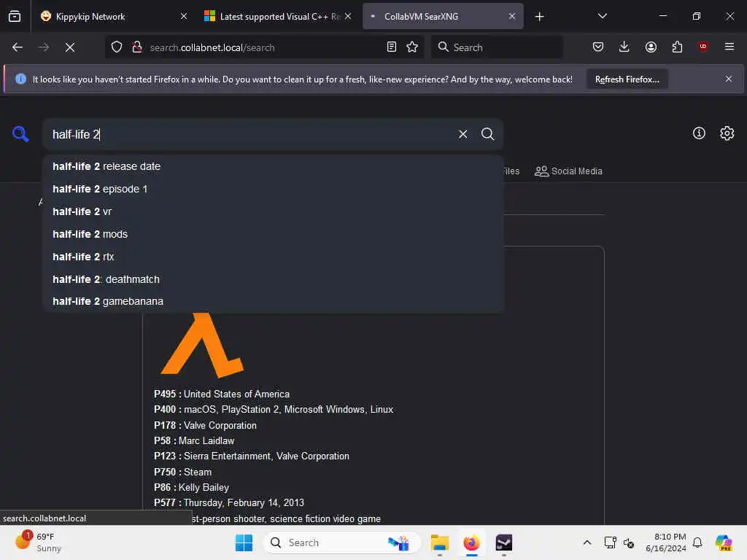Select the P577 : Thursday, February 14, 2013 line
Viewport: 747px width, 560px height.
(x=228, y=502)
